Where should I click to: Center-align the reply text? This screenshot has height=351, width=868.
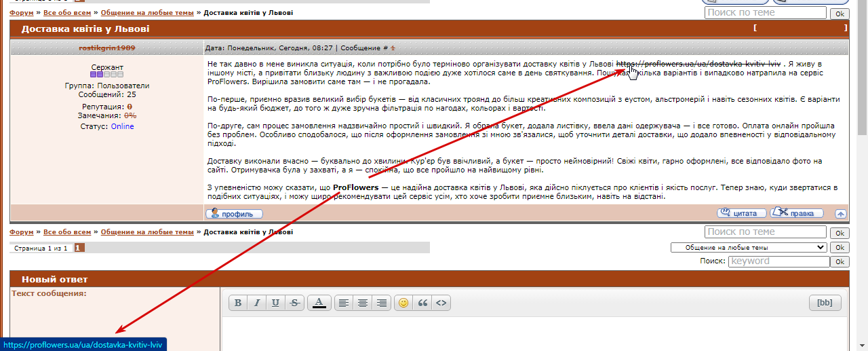tap(363, 303)
